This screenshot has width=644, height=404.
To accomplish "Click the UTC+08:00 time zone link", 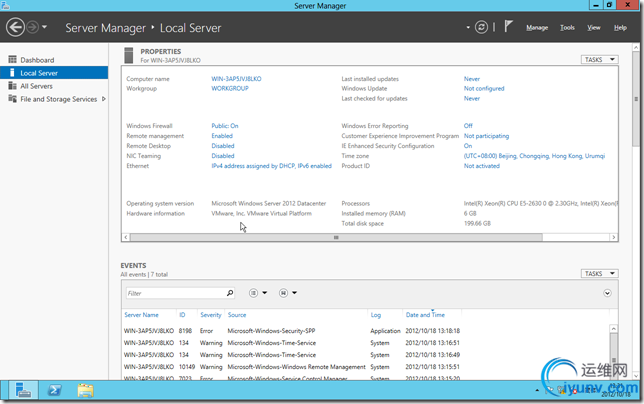I will (x=534, y=156).
